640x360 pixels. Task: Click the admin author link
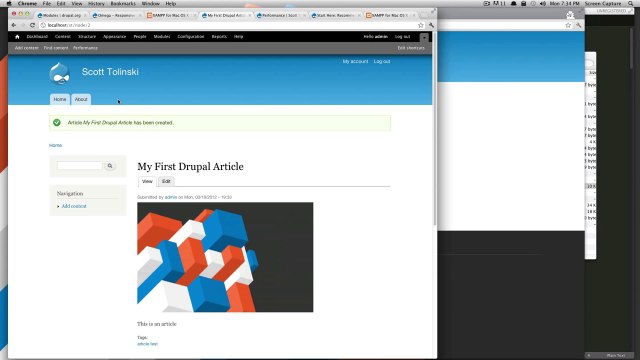pos(171,197)
